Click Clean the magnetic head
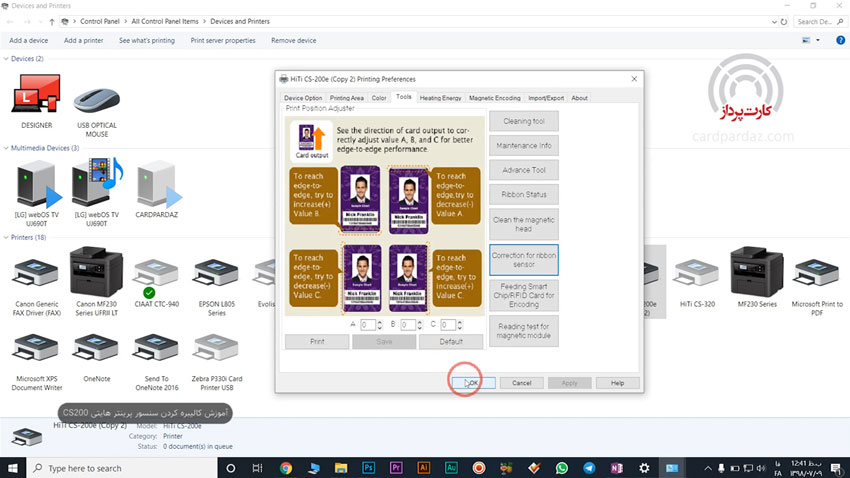Image resolution: width=850 pixels, height=478 pixels. [x=524, y=224]
